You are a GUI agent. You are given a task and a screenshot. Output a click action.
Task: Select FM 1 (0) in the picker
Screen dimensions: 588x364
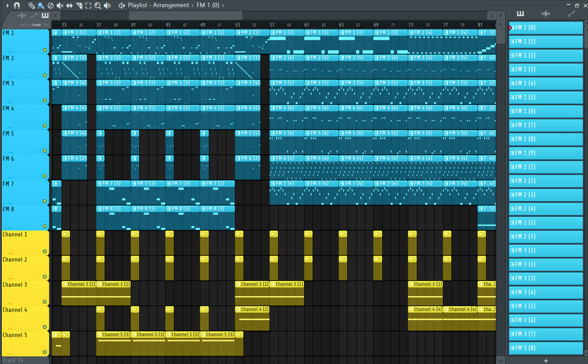pyautogui.click(x=546, y=27)
